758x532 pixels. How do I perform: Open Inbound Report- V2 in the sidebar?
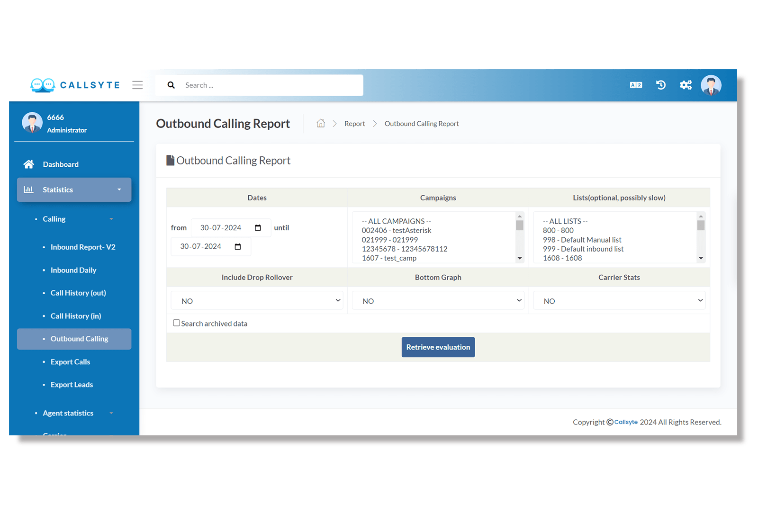pos(83,247)
